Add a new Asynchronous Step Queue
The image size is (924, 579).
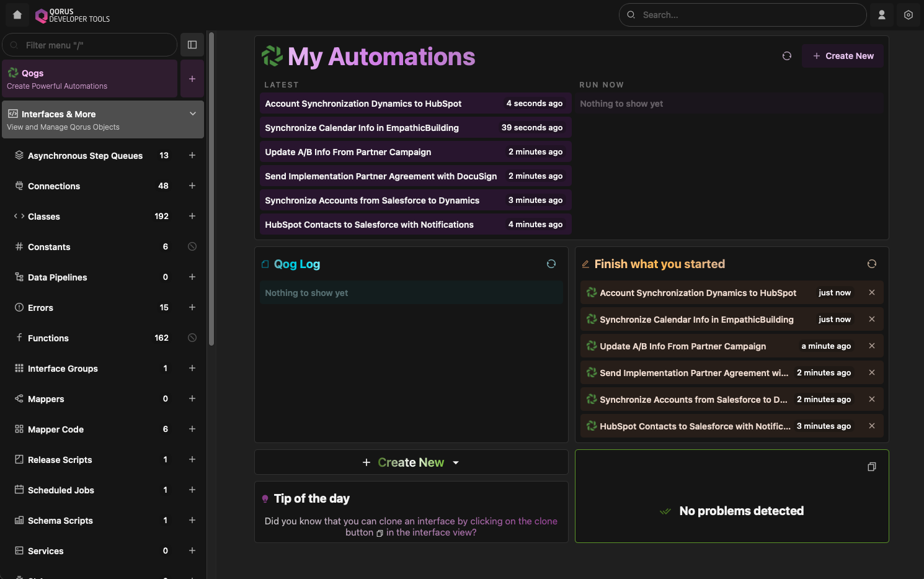pos(192,155)
